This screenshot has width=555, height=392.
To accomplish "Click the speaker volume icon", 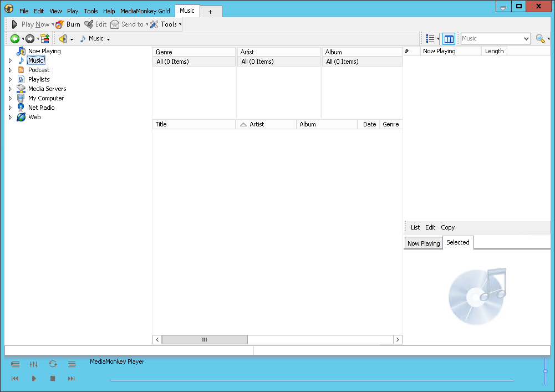I will (x=63, y=39).
